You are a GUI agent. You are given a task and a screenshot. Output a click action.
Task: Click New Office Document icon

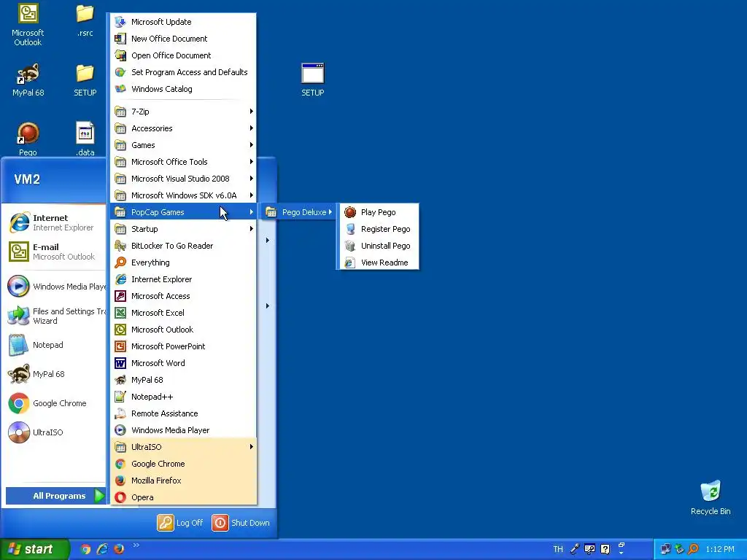tap(120, 39)
